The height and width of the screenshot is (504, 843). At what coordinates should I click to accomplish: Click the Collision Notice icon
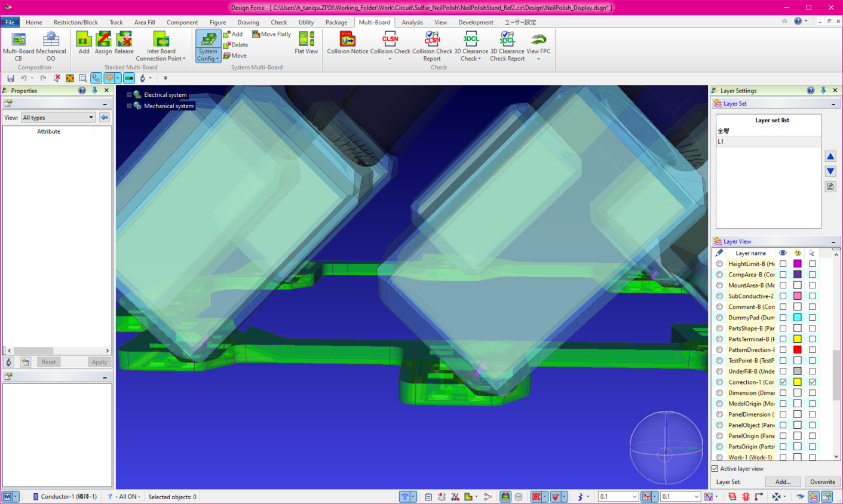tap(347, 43)
